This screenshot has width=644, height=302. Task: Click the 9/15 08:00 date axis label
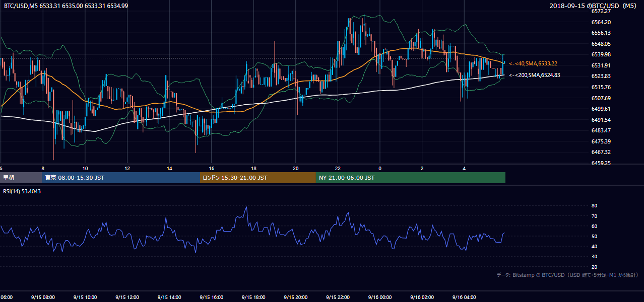click(43, 297)
